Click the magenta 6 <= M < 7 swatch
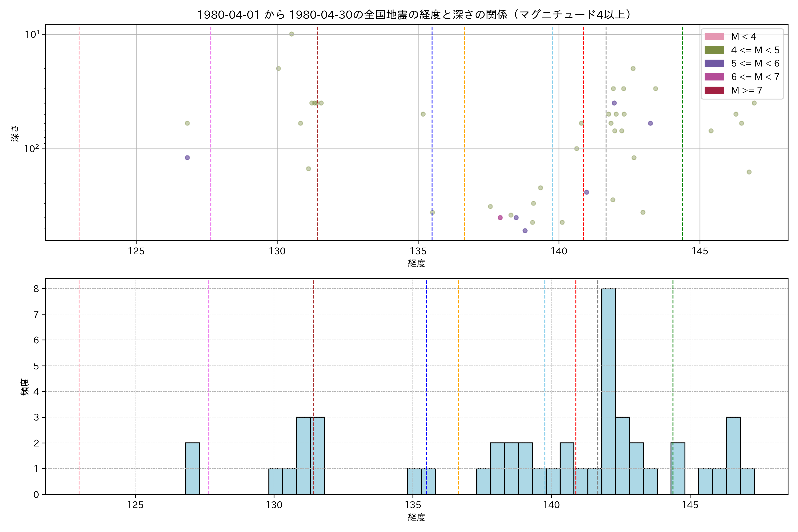 point(714,77)
